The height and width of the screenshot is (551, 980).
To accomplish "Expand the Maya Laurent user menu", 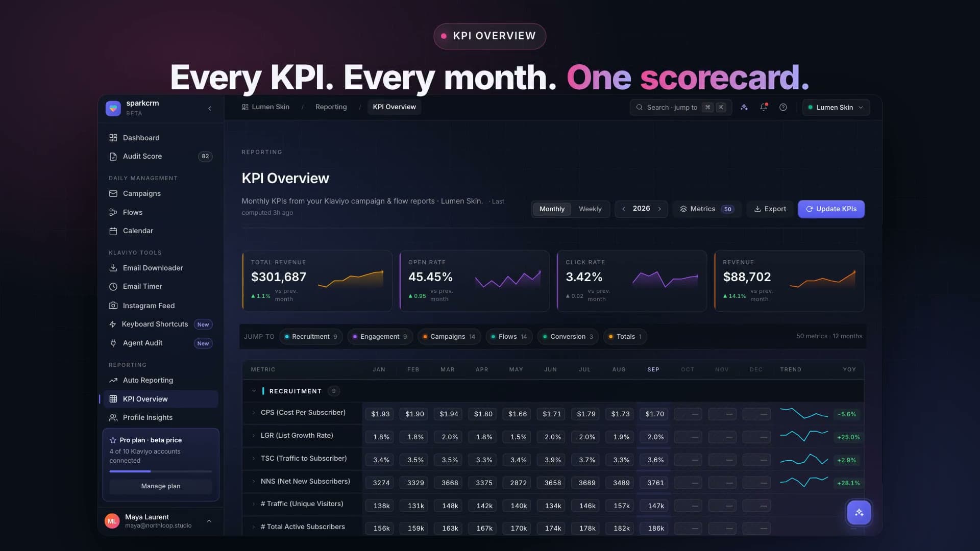I will pyautogui.click(x=209, y=521).
